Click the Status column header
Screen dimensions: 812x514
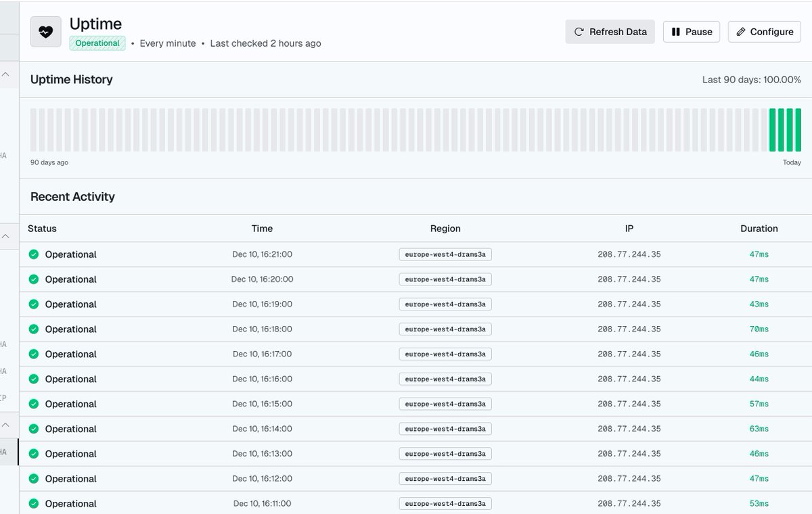pyautogui.click(x=42, y=229)
